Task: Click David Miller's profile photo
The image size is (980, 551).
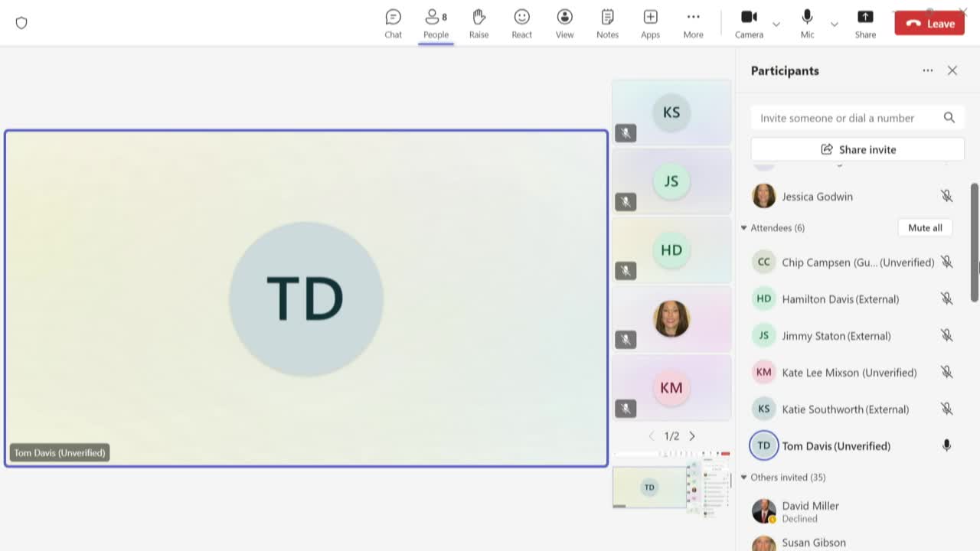Action: pos(763,511)
